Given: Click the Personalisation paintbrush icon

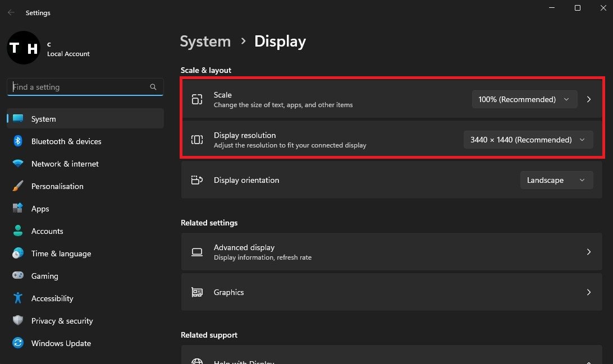Looking at the screenshot, I should pyautogui.click(x=18, y=186).
